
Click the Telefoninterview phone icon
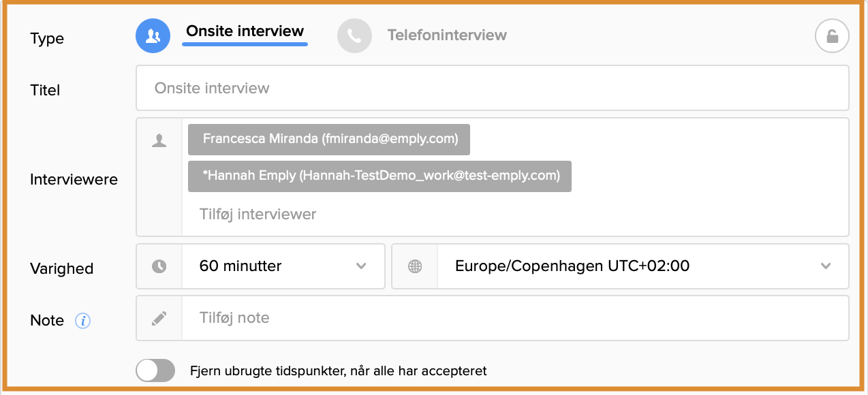[x=354, y=36]
